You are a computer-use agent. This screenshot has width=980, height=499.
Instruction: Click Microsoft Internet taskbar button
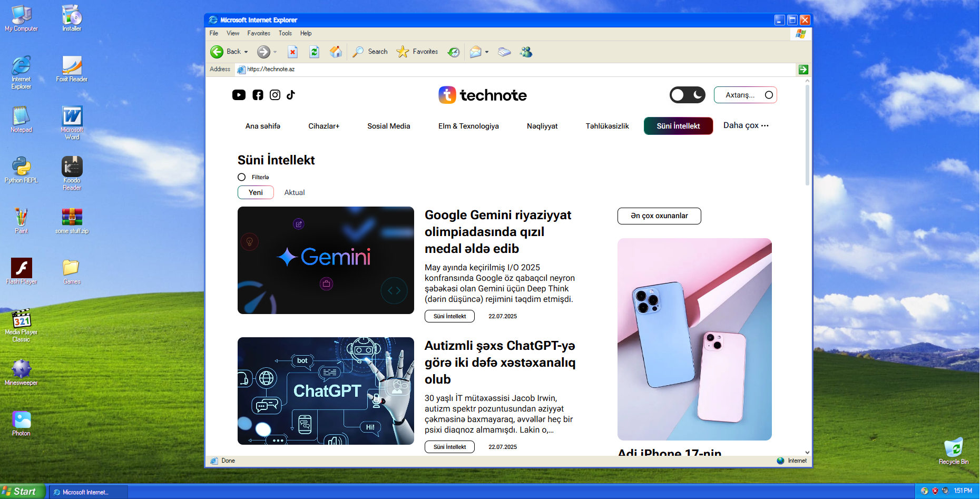pos(89,492)
